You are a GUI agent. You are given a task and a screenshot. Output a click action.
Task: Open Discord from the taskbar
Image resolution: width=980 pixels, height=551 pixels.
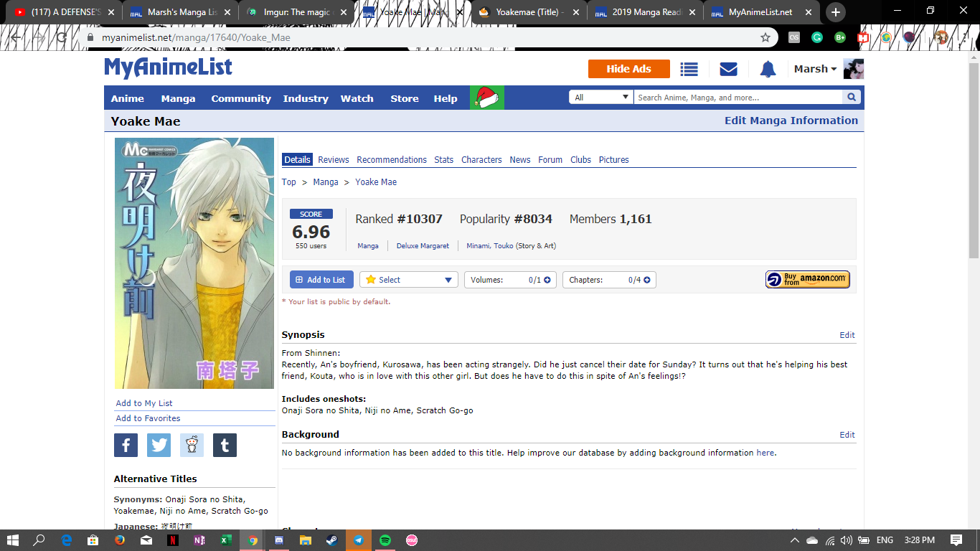pos(279,540)
